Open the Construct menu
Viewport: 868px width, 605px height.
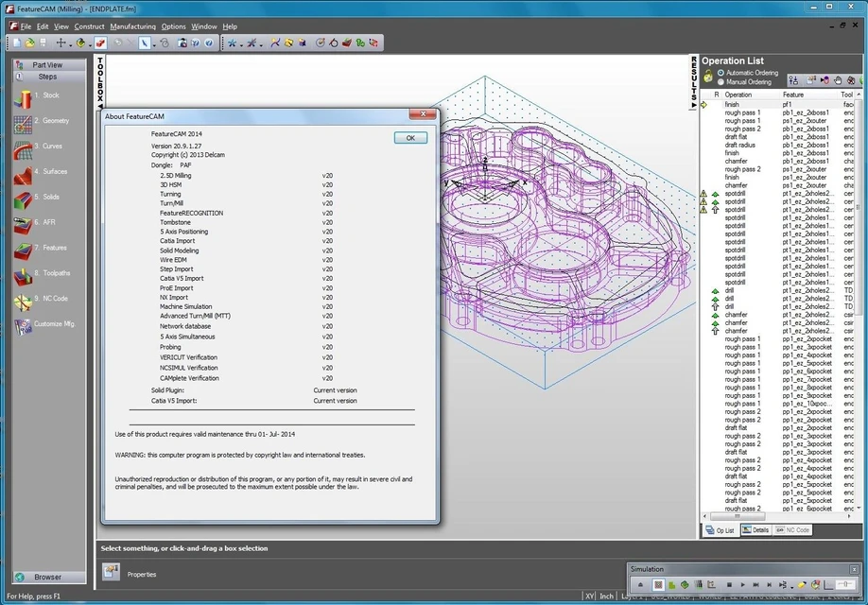(x=89, y=26)
